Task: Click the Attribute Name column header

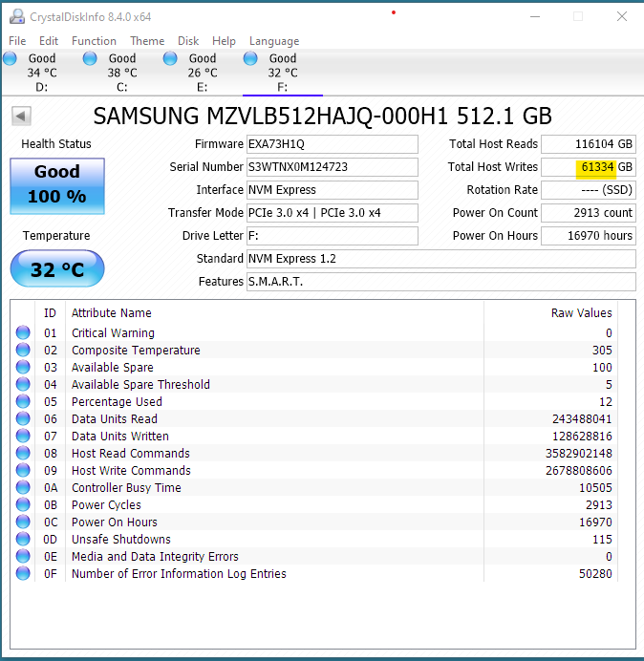Action: (112, 312)
